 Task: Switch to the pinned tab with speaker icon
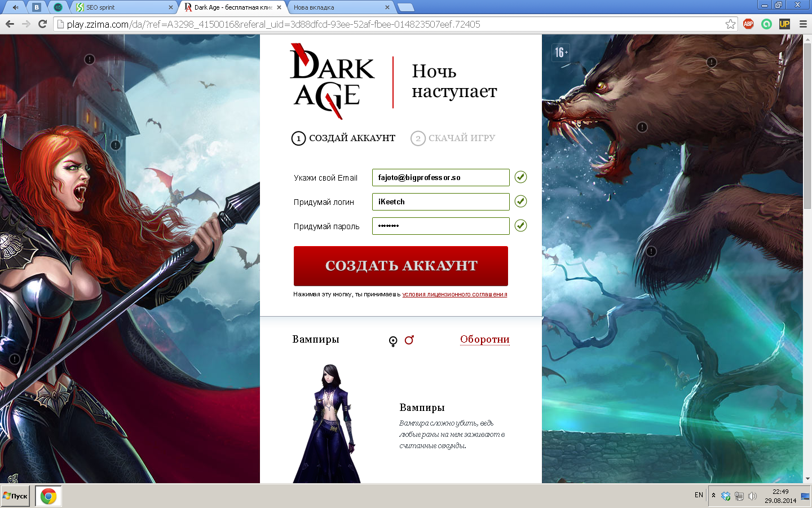click(16, 7)
